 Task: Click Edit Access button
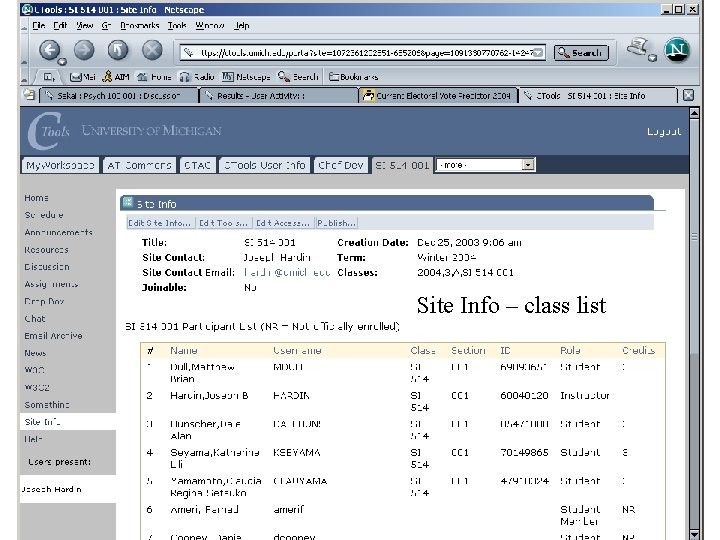tap(282, 223)
